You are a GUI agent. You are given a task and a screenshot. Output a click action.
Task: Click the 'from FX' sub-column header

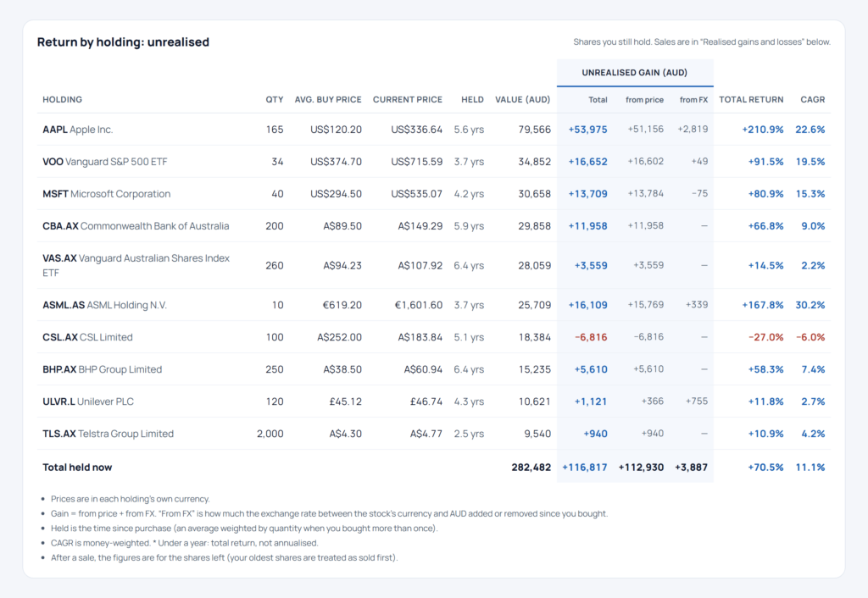click(x=693, y=100)
